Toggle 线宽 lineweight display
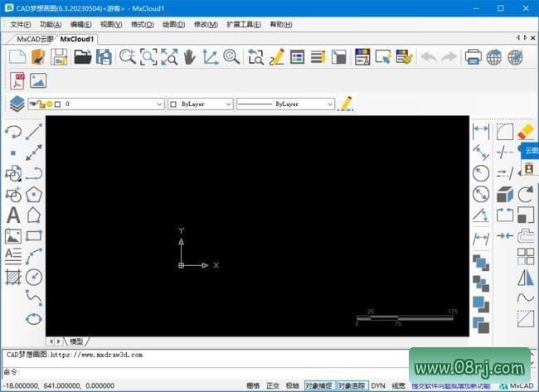 [x=398, y=386]
